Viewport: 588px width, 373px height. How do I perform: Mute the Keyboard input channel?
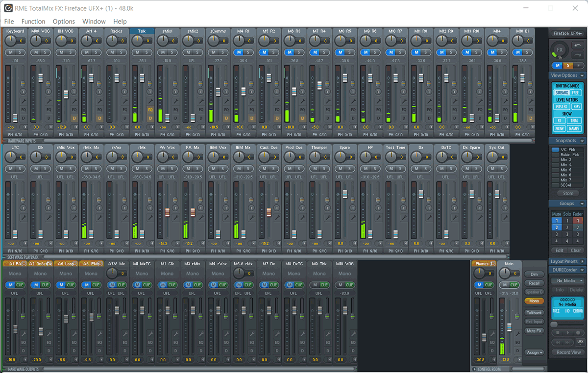(11, 52)
